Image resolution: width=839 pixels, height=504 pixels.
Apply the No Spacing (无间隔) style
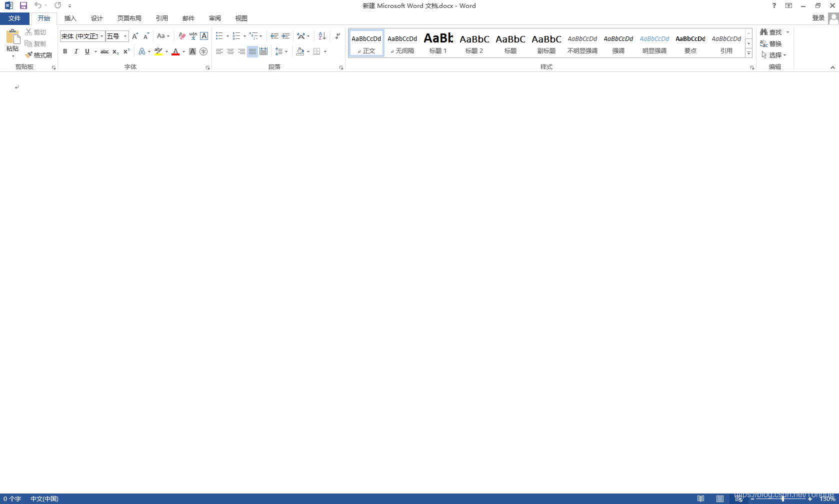click(402, 43)
